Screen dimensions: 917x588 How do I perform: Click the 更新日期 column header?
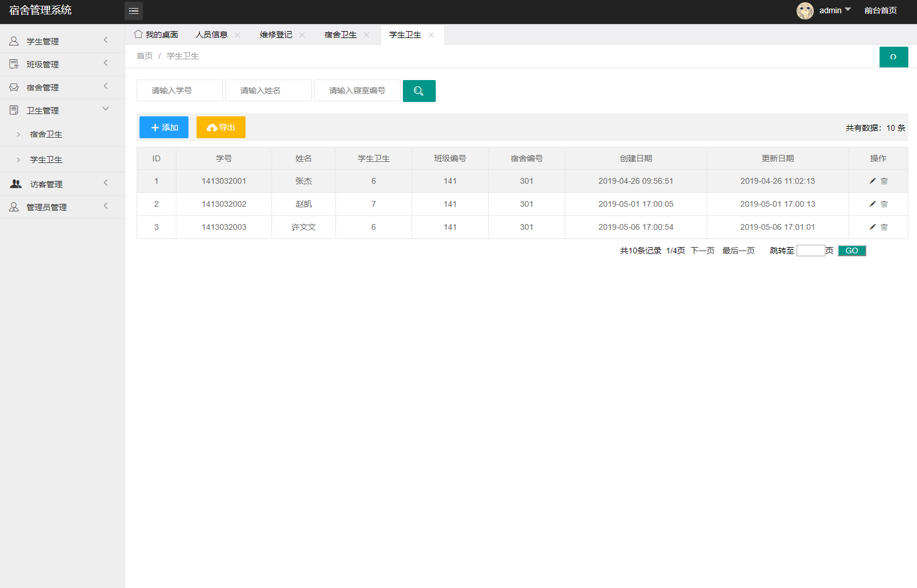tap(778, 158)
